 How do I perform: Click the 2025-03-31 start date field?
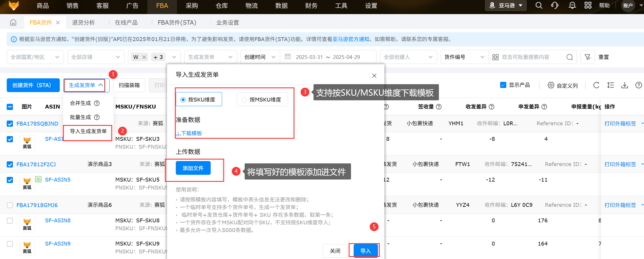309,57
